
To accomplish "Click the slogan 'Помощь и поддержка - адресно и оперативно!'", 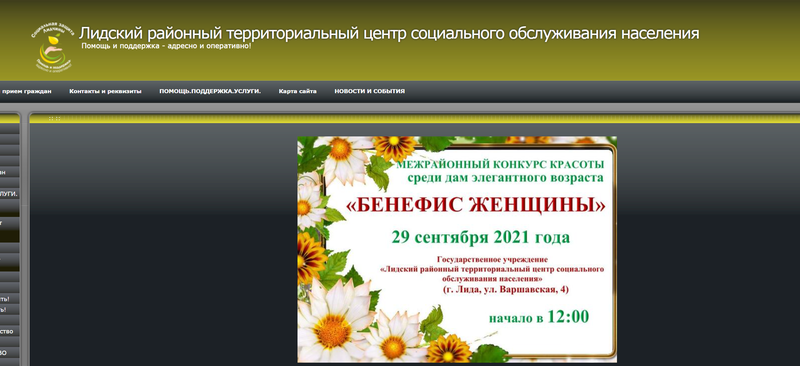I will [166, 46].
